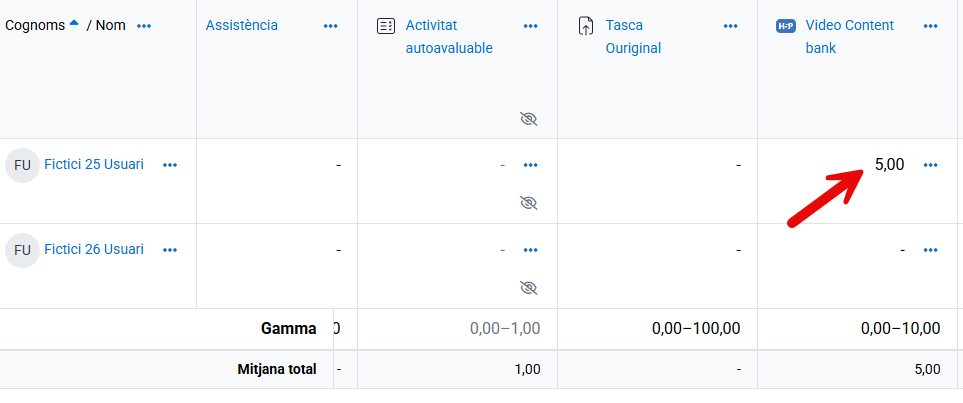Toggle hidden eye icon in Fictici 26 row
The height and width of the screenshot is (403, 963).
(529, 288)
